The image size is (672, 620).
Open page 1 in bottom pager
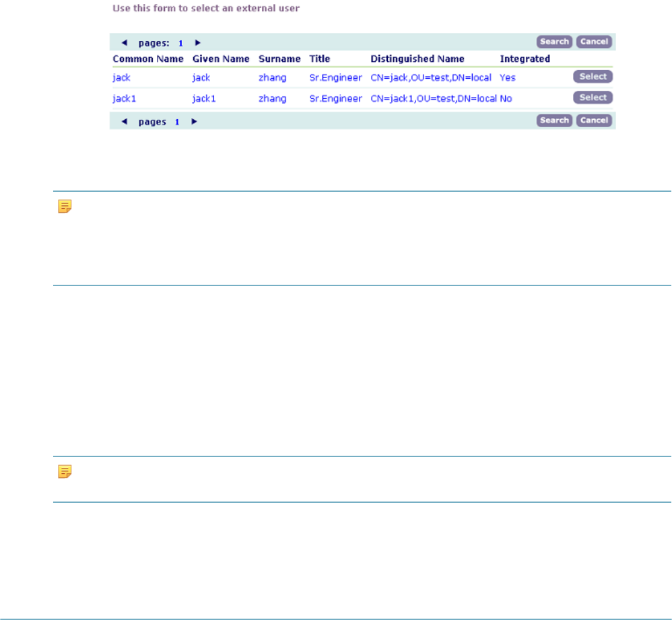click(x=177, y=122)
